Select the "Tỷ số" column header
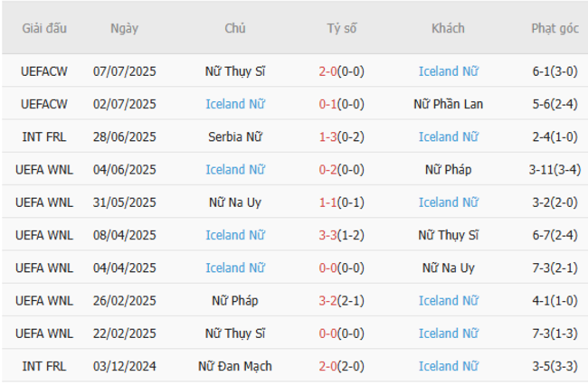588x385 pixels. tap(342, 29)
